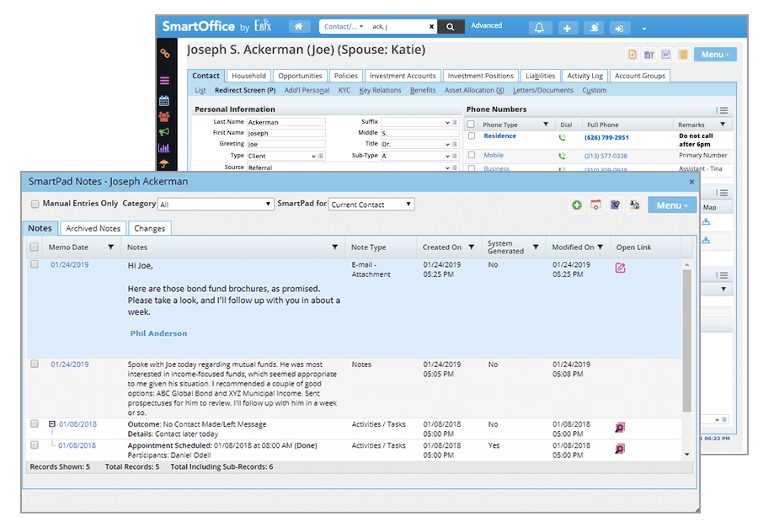The width and height of the screenshot is (758, 532).
Task: Open the calendar icon in left sidebar
Action: click(x=163, y=100)
